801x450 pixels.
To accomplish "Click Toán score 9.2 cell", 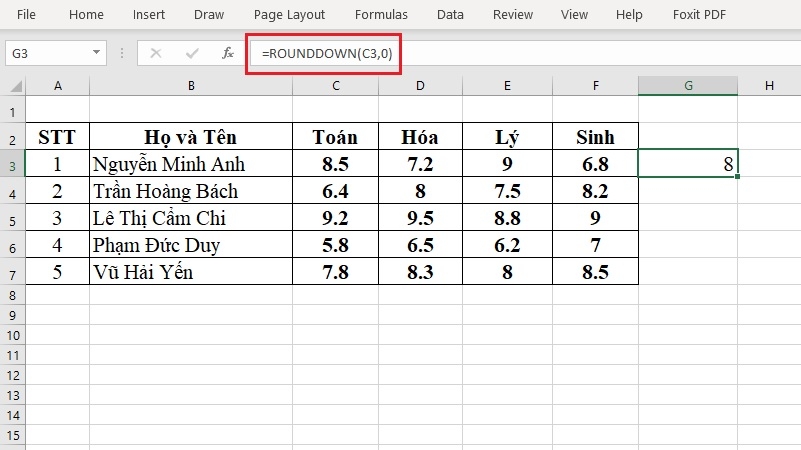I will [336, 218].
